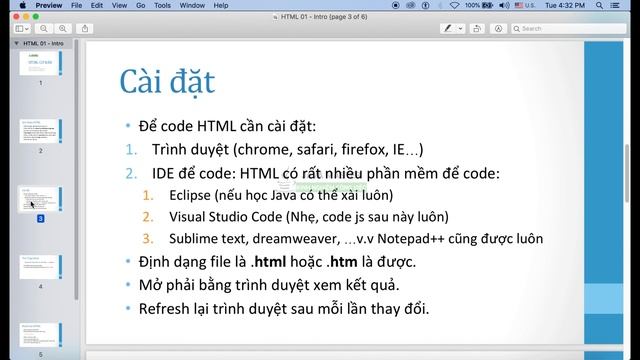640x360 pixels.
Task: Open the Edit menu
Action: tap(97, 5)
